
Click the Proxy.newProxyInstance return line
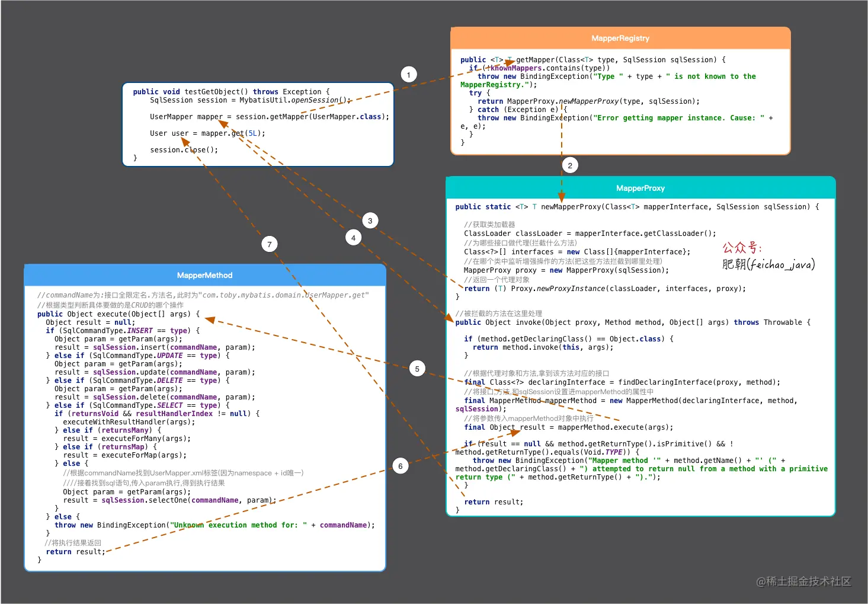(605, 289)
